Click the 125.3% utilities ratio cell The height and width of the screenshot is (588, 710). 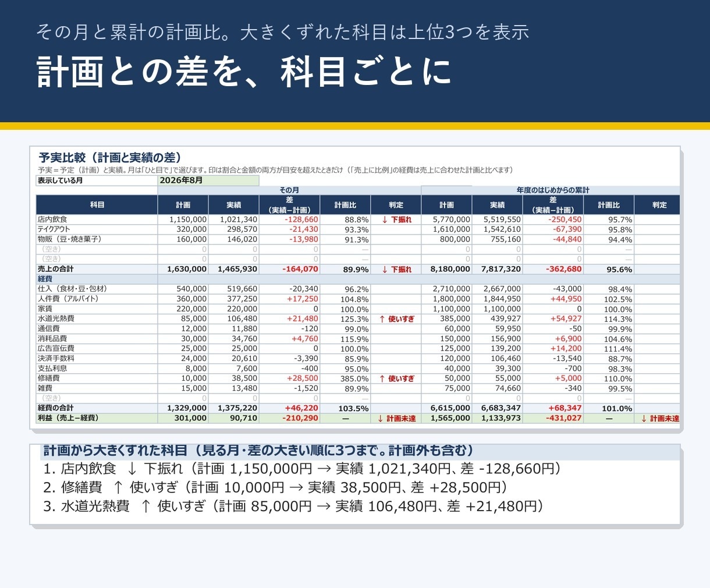[x=345, y=318]
